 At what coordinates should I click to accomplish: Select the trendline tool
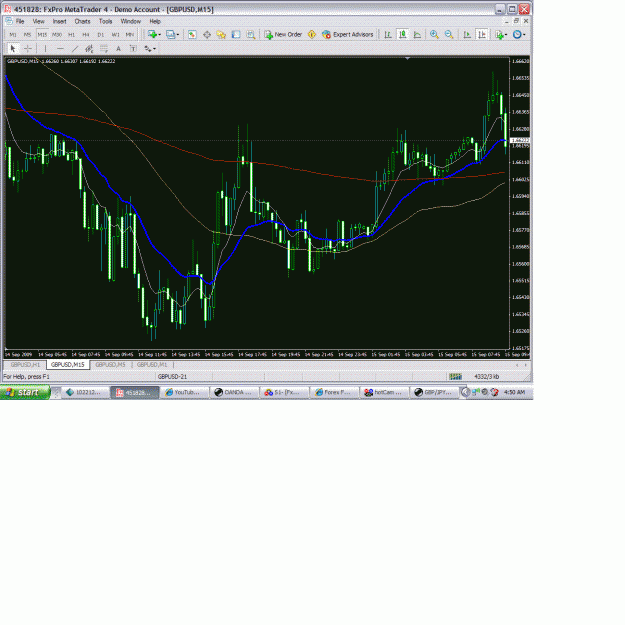click(75, 49)
